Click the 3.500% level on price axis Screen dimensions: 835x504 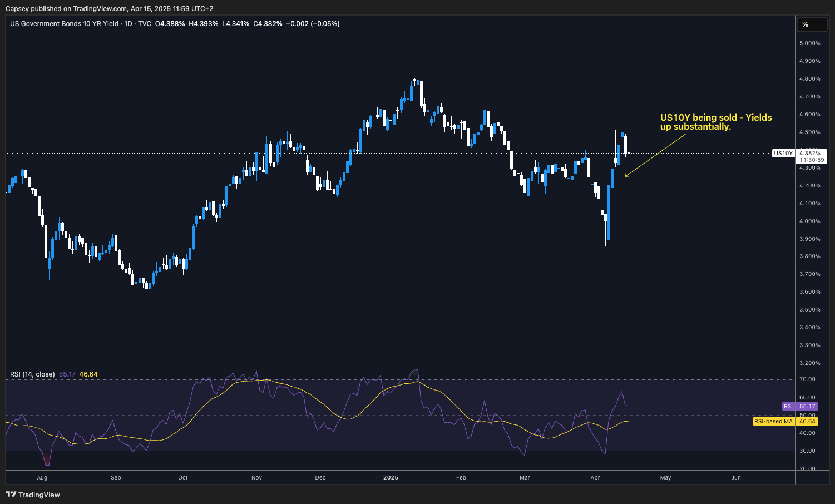click(809, 310)
